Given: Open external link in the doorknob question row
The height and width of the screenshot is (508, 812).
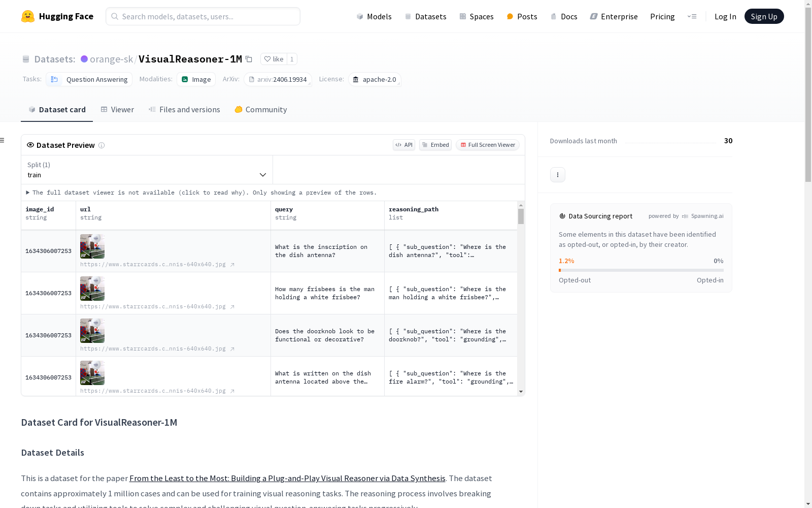Looking at the screenshot, I should click(x=232, y=349).
